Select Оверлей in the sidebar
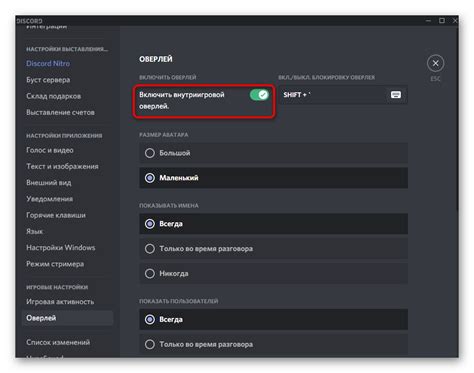The height and width of the screenshot is (373, 474). [x=67, y=318]
